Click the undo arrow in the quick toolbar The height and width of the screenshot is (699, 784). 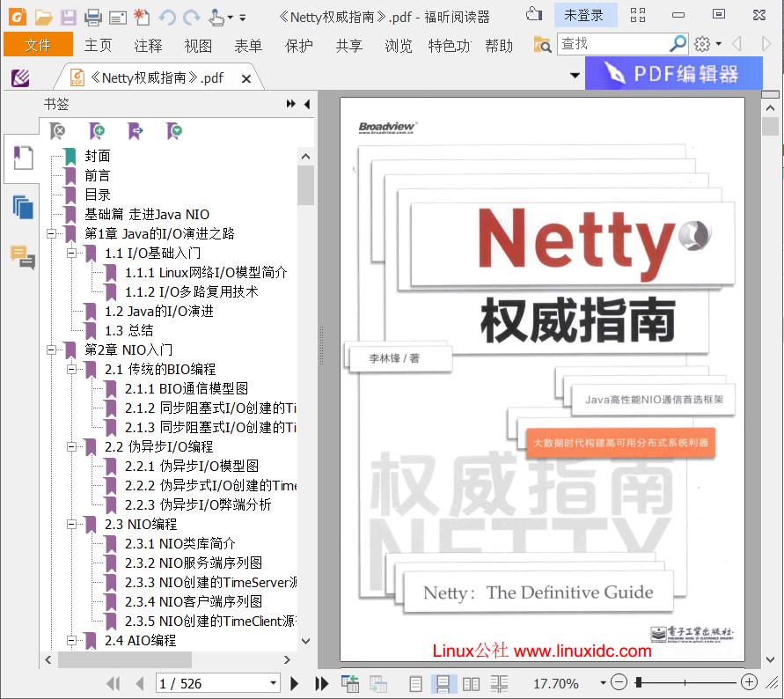click(x=167, y=18)
